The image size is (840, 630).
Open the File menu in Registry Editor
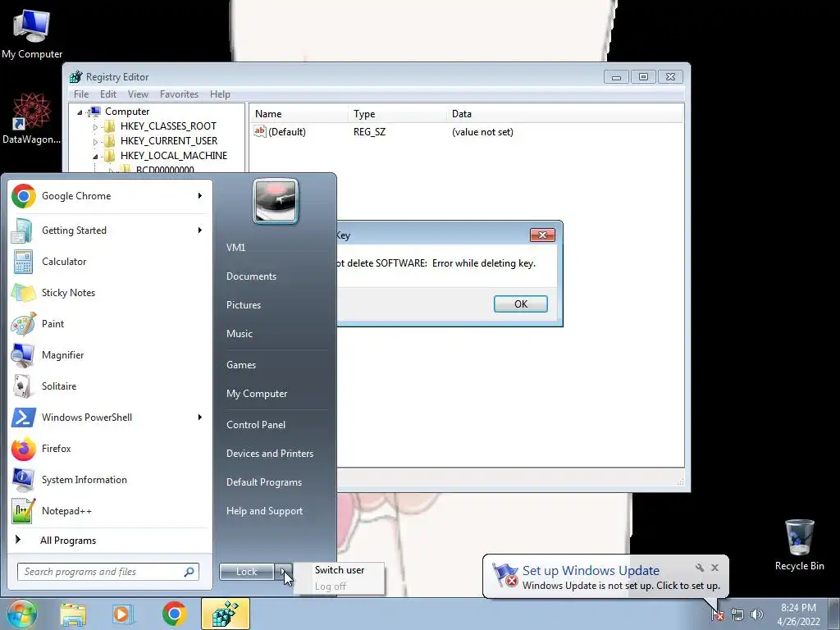pos(81,94)
